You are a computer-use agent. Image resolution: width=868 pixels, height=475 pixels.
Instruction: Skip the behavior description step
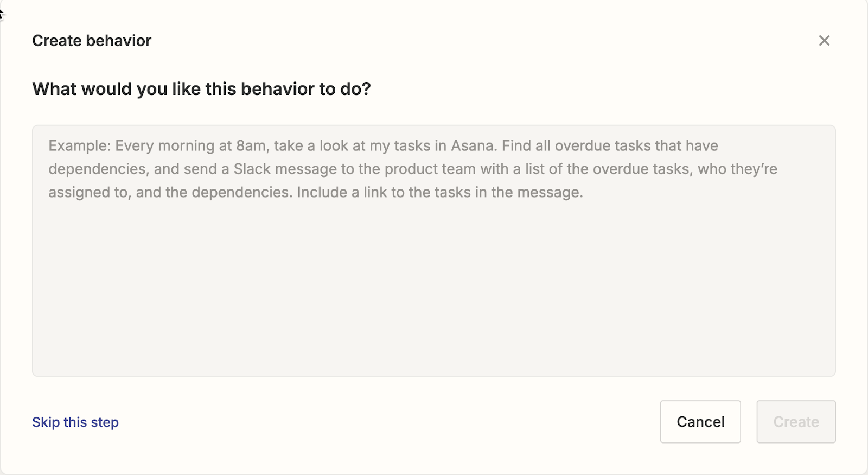(x=75, y=422)
